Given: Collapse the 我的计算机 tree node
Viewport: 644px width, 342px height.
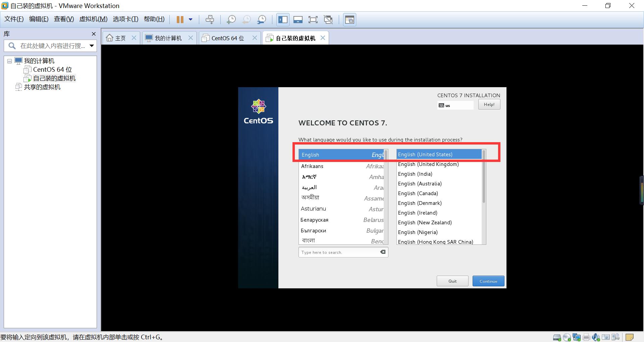Looking at the screenshot, I should coord(9,61).
